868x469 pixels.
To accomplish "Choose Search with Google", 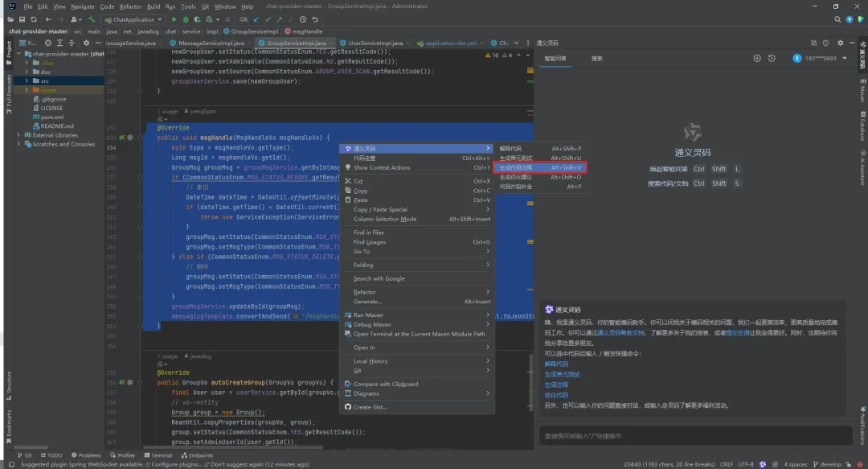I will click(x=416, y=278).
